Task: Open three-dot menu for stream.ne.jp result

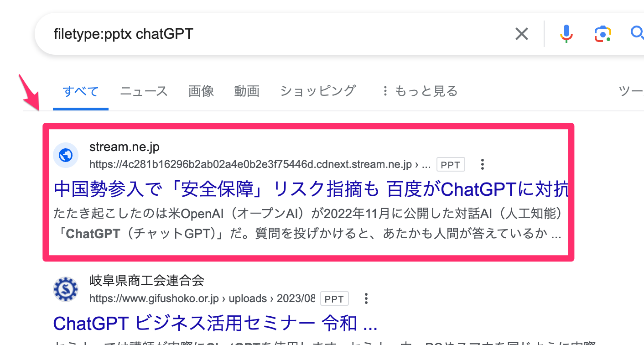Action: pyautogui.click(x=482, y=164)
